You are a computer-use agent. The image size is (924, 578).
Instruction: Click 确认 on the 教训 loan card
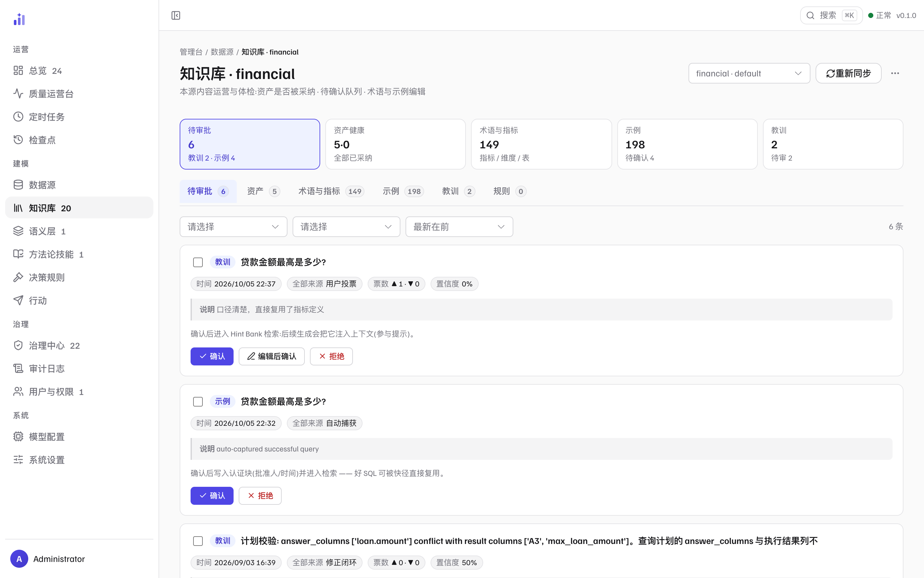(x=212, y=356)
